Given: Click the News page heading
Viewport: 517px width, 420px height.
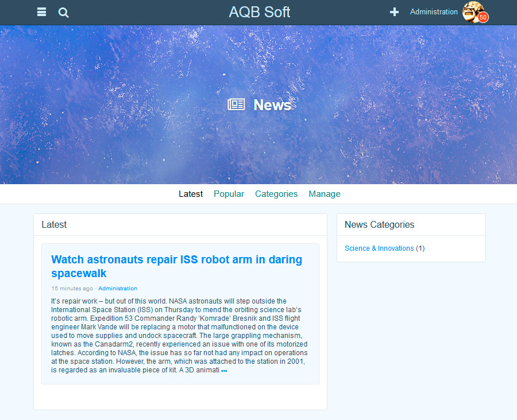Looking at the screenshot, I should pos(272,105).
